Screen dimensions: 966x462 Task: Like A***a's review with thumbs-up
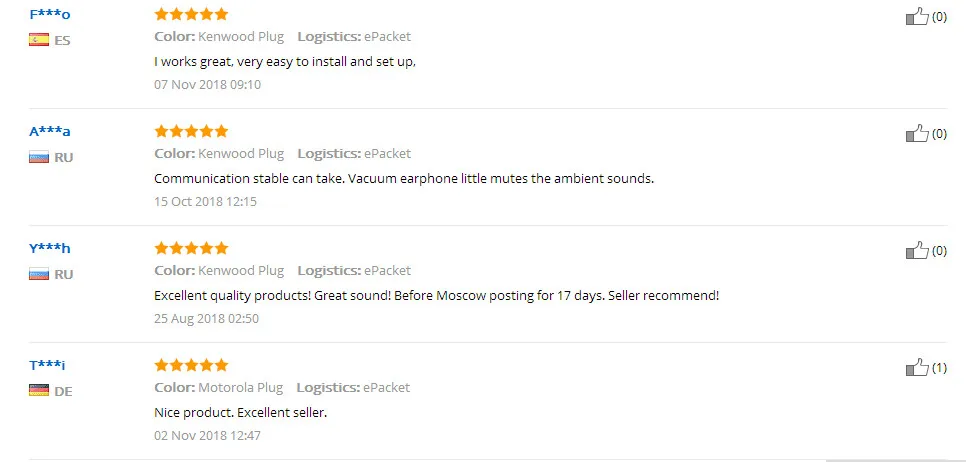coord(917,134)
